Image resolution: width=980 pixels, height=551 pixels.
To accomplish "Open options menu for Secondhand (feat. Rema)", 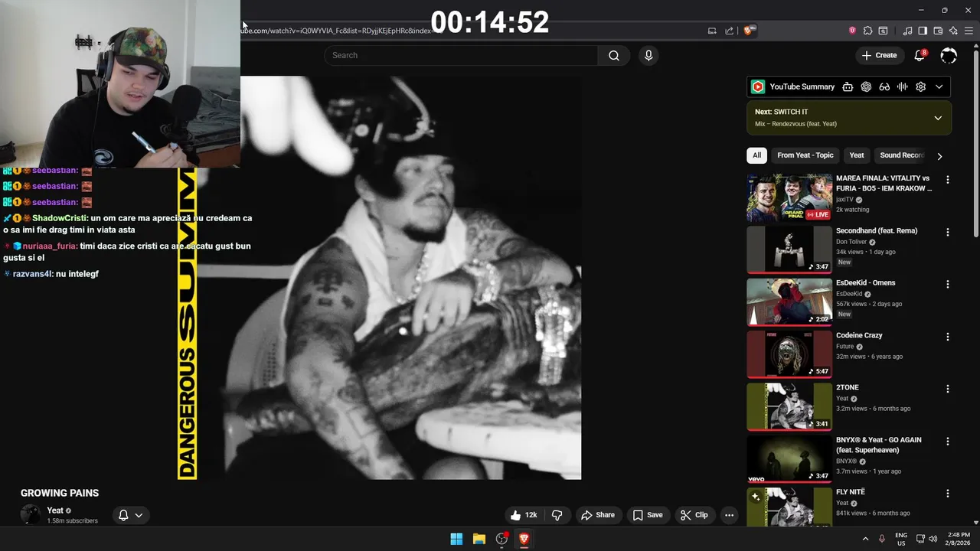I will [948, 232].
